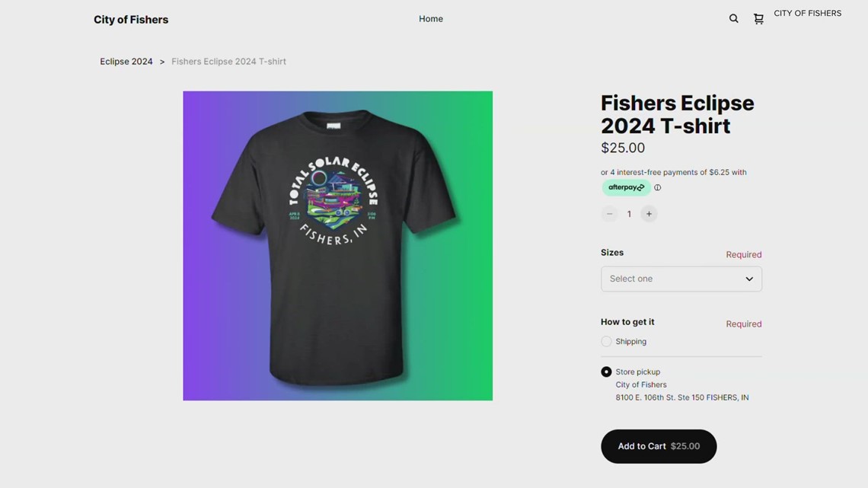868x488 pixels.
Task: View the shopping cart icon
Action: (x=758, y=18)
